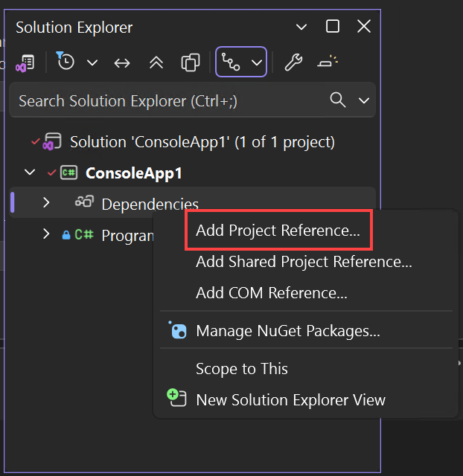The height and width of the screenshot is (476, 463).
Task: Toggle the Pending Changes Filter clock icon
Action: pos(66,62)
